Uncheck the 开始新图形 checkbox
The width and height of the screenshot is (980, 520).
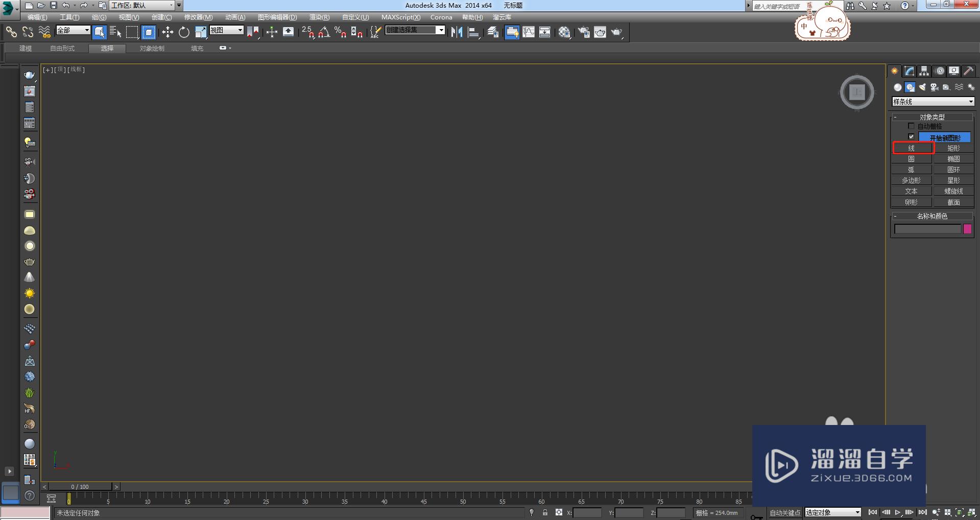click(x=911, y=137)
